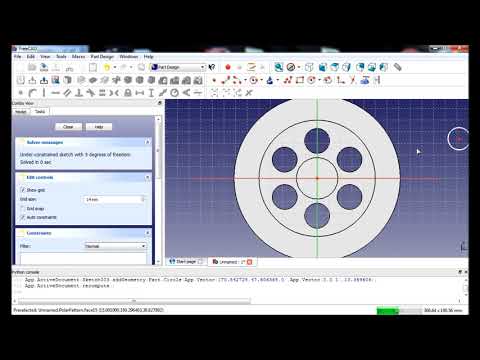Click the Python console horizontal scrollbar
Image resolution: width=480 pixels, height=360 pixels.
coord(134,301)
